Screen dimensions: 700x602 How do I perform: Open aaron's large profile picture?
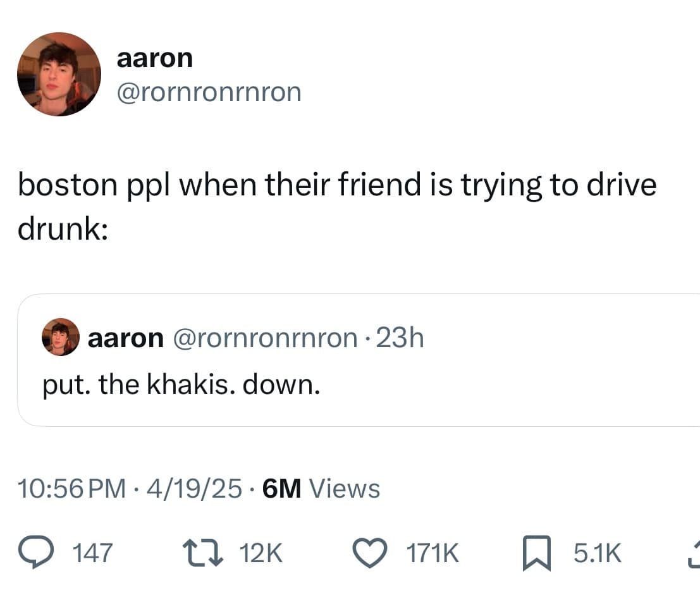tap(59, 74)
